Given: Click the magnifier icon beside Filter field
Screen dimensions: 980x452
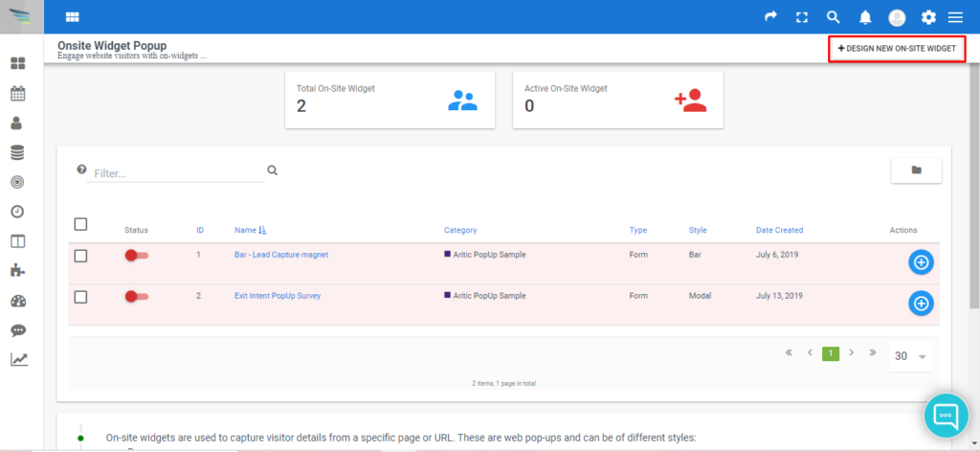Looking at the screenshot, I should coord(272,170).
